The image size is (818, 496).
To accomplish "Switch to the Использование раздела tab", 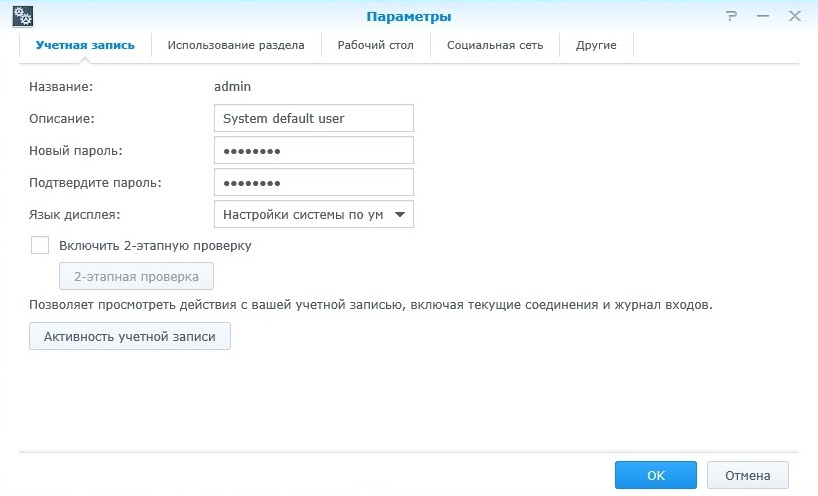I will 236,45.
